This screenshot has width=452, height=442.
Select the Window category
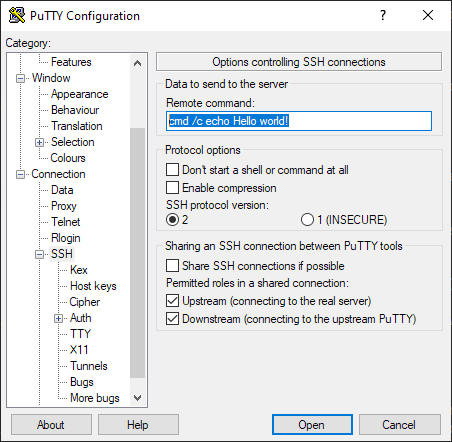pos(51,78)
